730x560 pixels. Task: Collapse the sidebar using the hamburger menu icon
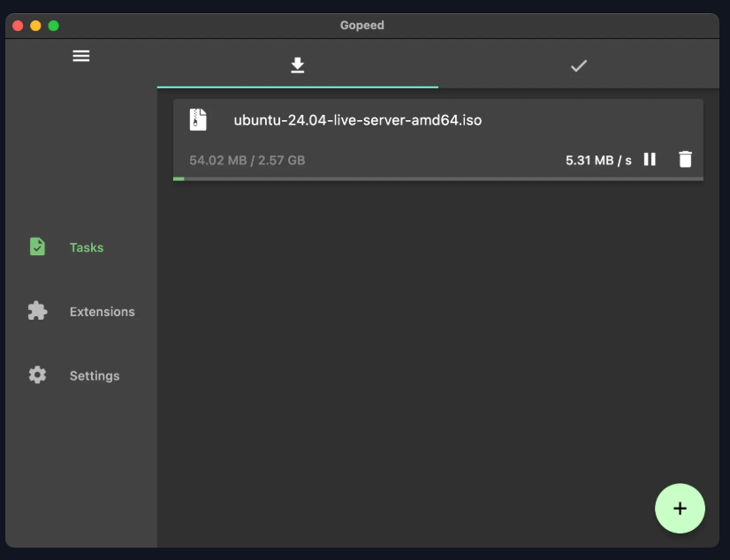click(x=81, y=56)
